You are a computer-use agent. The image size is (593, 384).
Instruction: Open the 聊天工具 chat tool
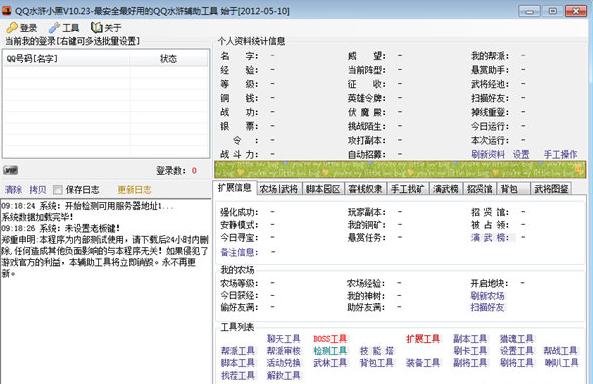(x=284, y=338)
